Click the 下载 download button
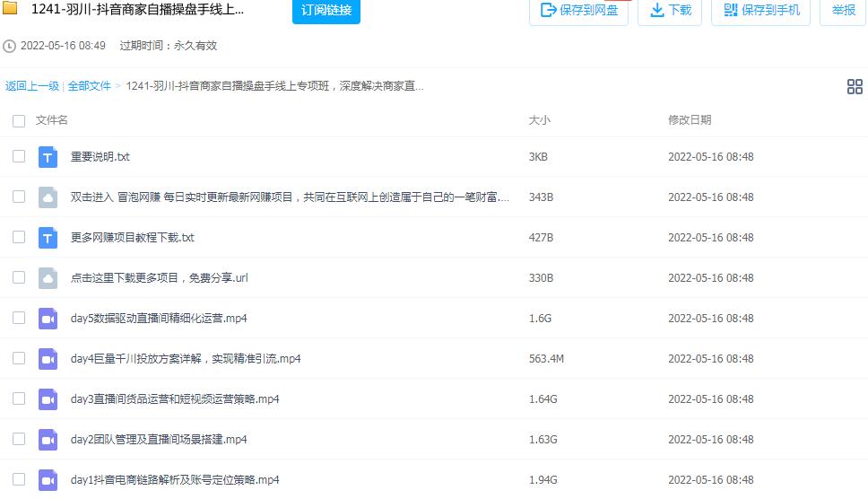The width and height of the screenshot is (868, 499). click(x=670, y=11)
